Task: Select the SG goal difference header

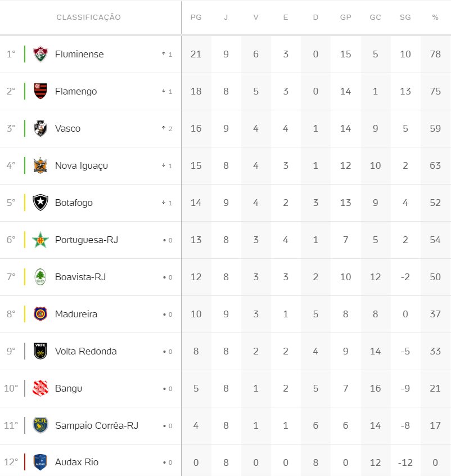Action: (x=405, y=17)
